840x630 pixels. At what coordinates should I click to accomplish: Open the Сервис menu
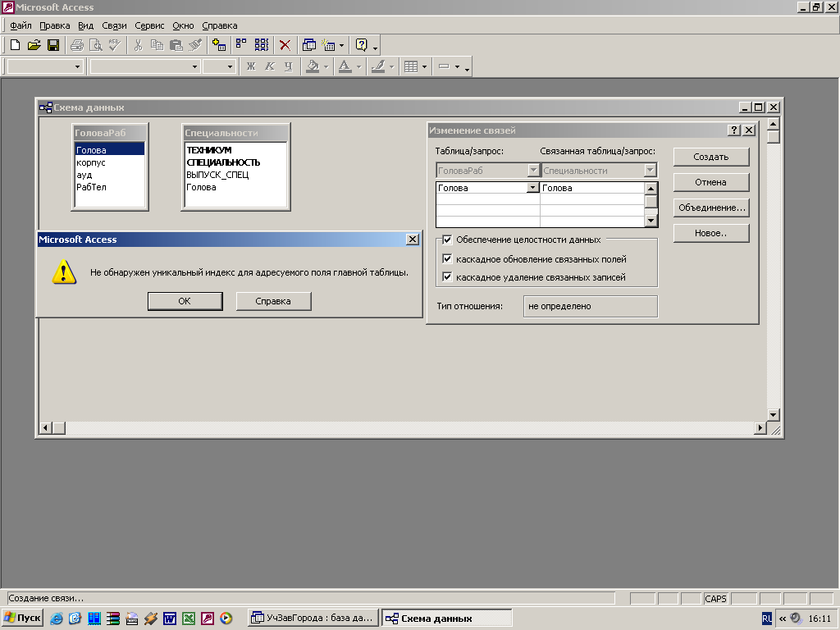[x=149, y=25]
